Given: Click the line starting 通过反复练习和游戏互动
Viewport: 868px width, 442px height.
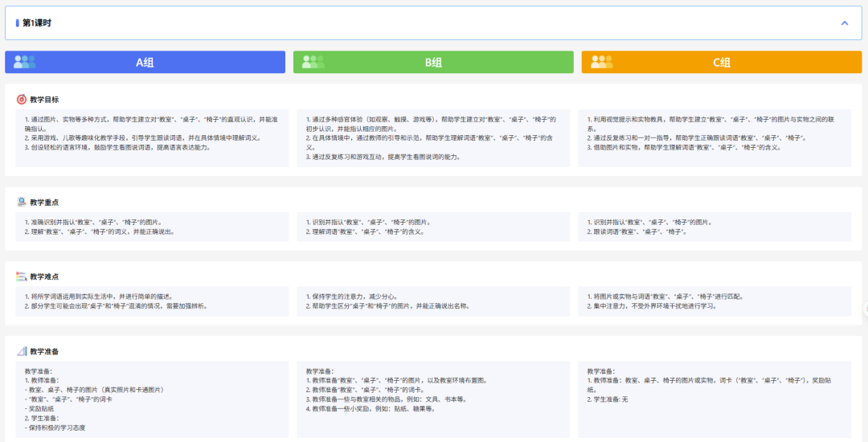Looking at the screenshot, I should tap(383, 157).
